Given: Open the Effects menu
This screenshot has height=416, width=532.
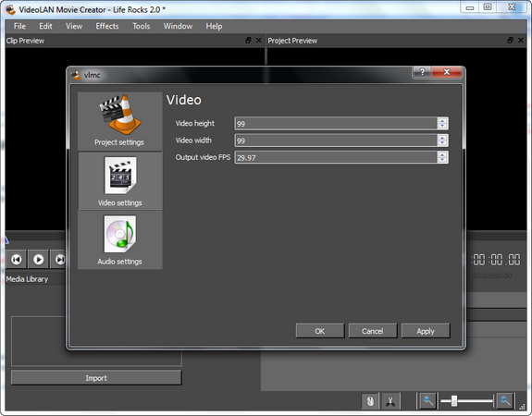Looking at the screenshot, I should (x=107, y=26).
